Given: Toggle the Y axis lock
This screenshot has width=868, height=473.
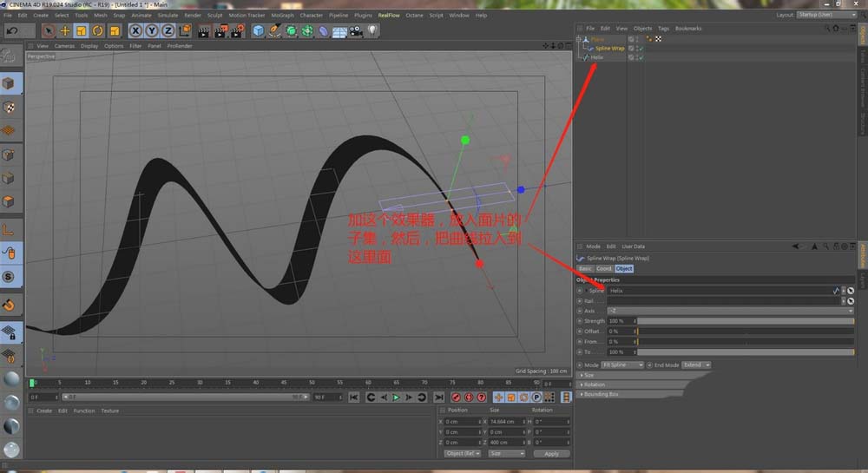Looking at the screenshot, I should pyautogui.click(x=152, y=30).
